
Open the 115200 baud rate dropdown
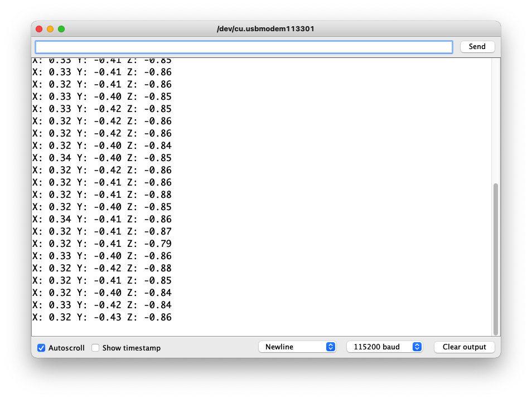384,347
